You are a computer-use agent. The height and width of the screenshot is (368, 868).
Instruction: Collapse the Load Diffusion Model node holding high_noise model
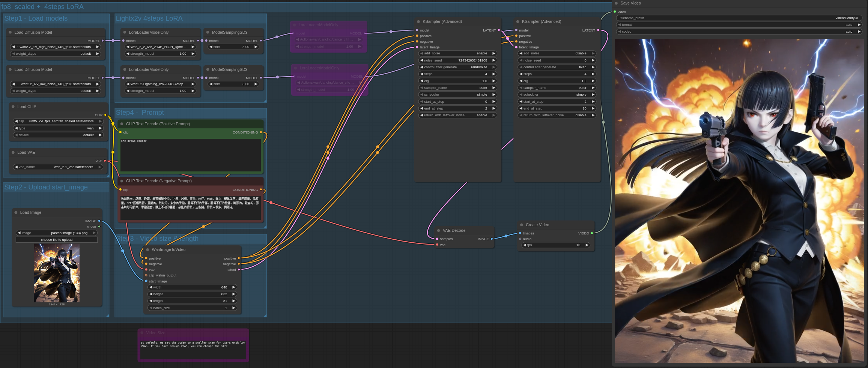pyautogui.click(x=10, y=32)
